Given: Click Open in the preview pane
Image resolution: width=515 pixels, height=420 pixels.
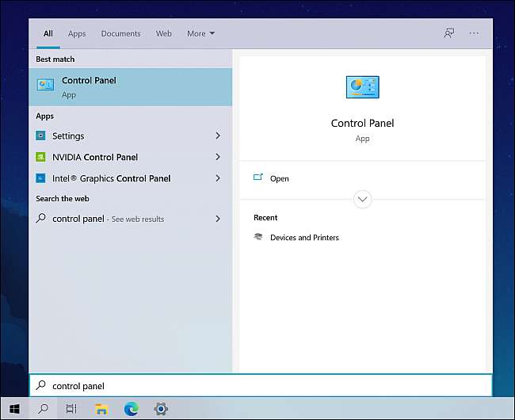Looking at the screenshot, I should click(279, 178).
